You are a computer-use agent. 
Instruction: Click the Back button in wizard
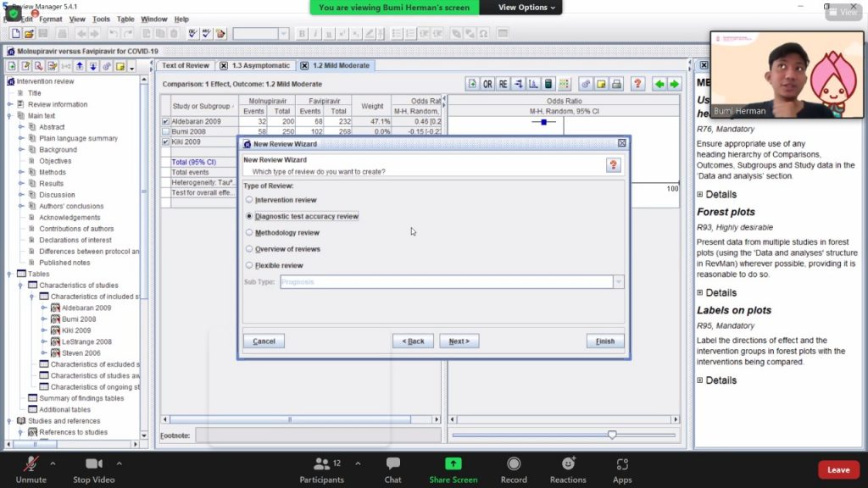(x=413, y=341)
